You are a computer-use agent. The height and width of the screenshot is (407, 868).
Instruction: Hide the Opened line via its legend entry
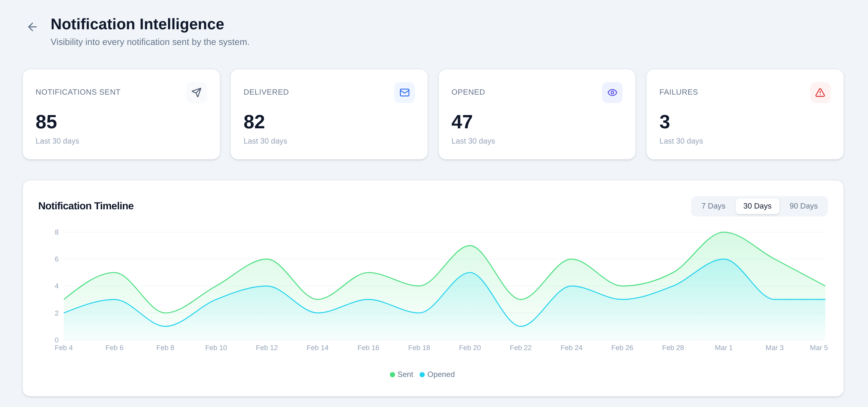437,374
